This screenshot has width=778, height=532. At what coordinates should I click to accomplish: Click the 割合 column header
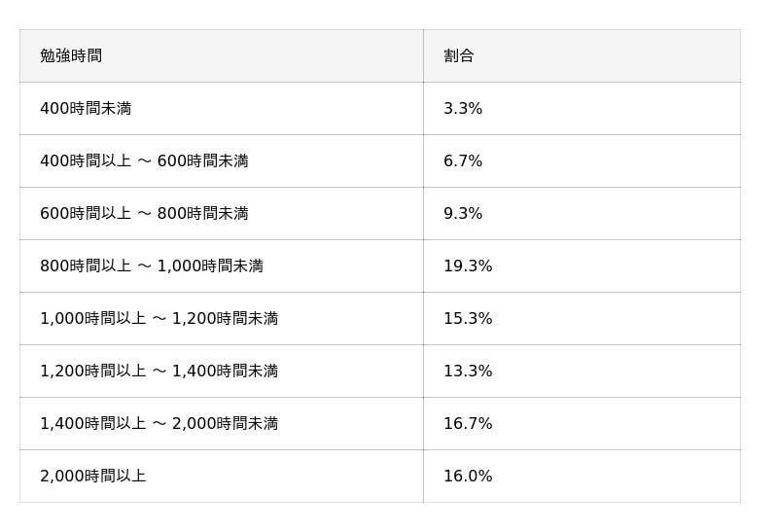[x=458, y=56]
